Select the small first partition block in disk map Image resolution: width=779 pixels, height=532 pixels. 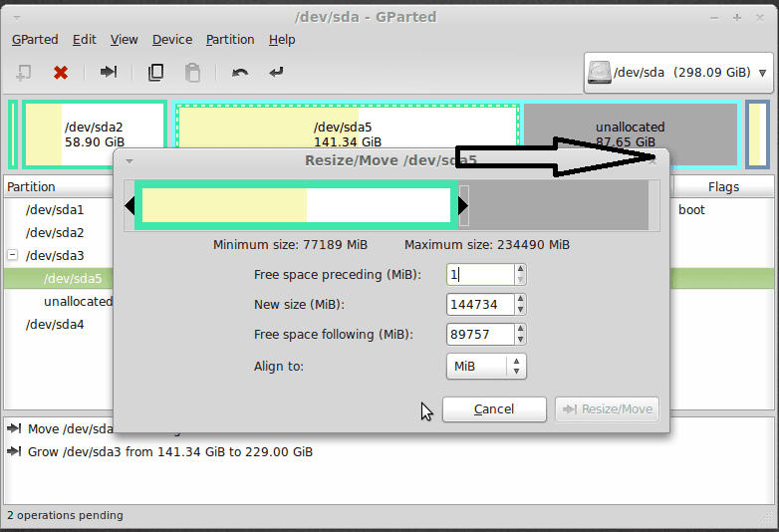tap(13, 134)
